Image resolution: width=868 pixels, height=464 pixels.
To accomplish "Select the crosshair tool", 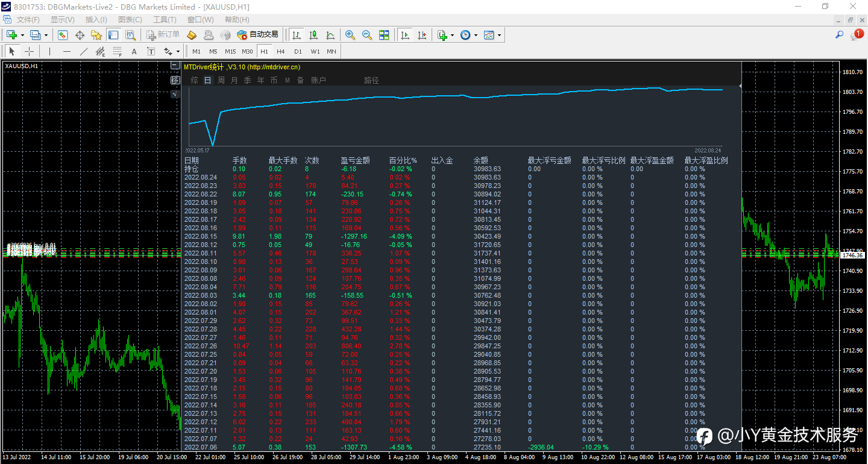I will click(x=29, y=51).
